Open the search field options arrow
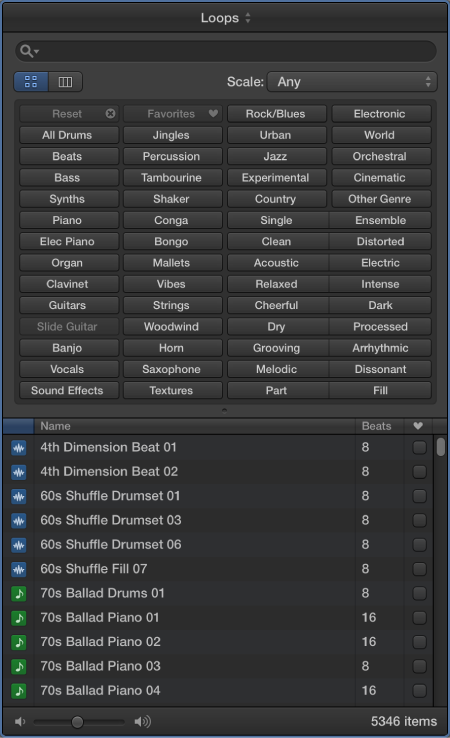 click(37, 51)
